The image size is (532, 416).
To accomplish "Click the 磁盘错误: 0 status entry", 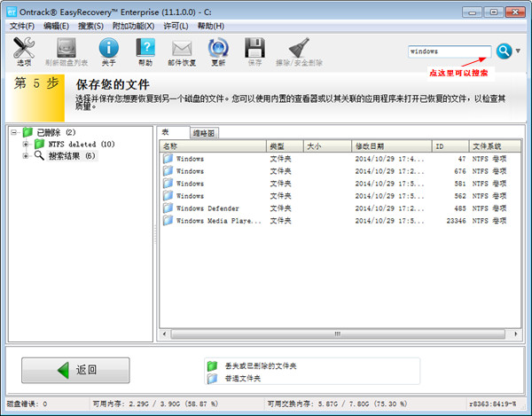I will coord(27,404).
